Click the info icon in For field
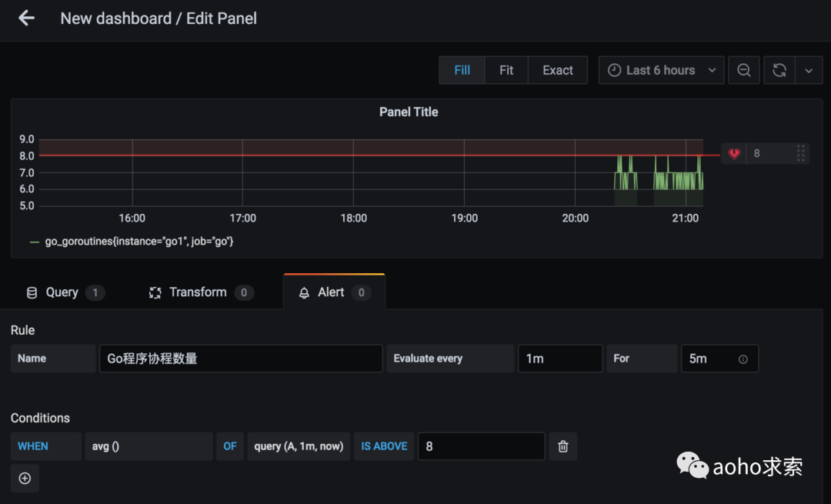This screenshot has width=831, height=504. [x=743, y=359]
